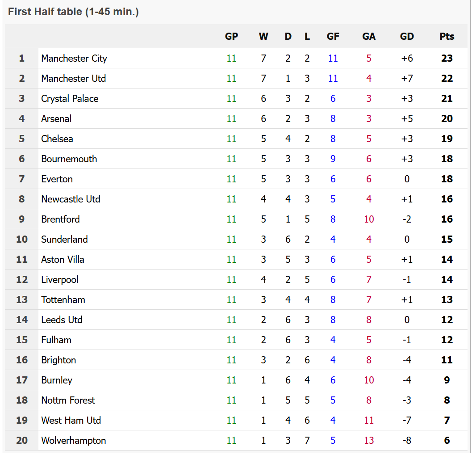Screen dimensions: 476x455
Task: Select Tottenham in the standings
Action: pos(63,299)
